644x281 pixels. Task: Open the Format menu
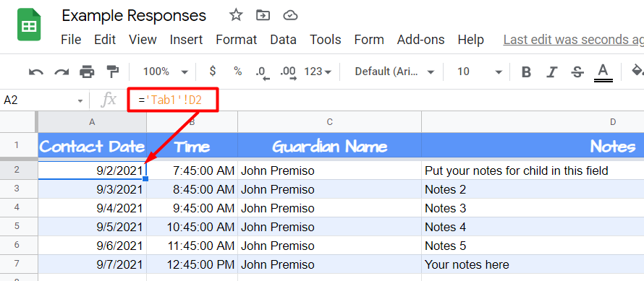(x=236, y=40)
